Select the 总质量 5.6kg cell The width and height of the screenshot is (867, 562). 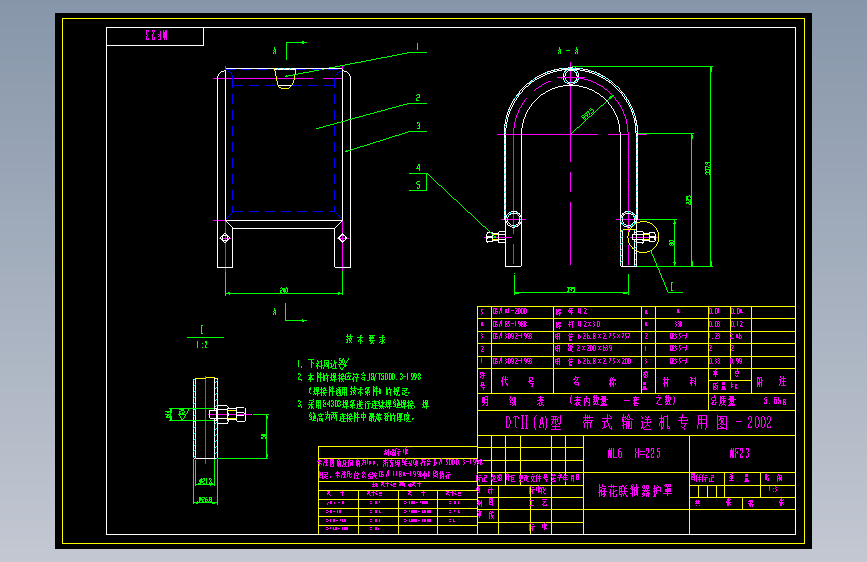click(751, 401)
